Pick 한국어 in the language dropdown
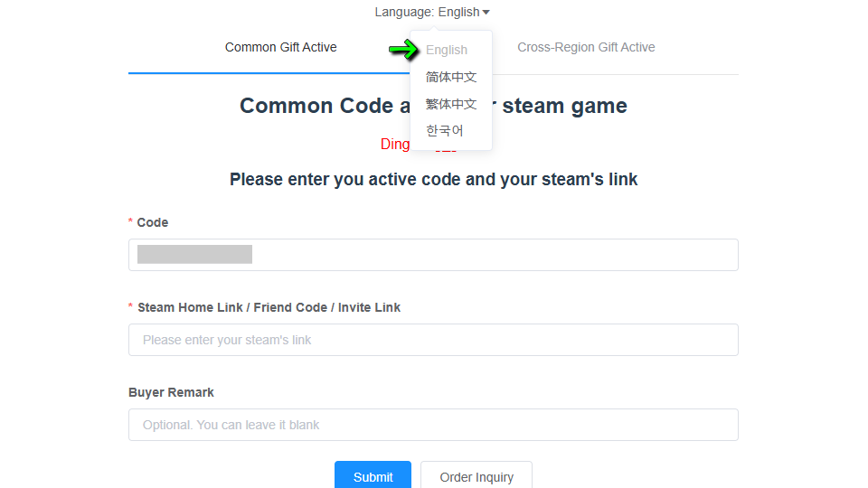Screen dimensions: 868x488 point(445,131)
